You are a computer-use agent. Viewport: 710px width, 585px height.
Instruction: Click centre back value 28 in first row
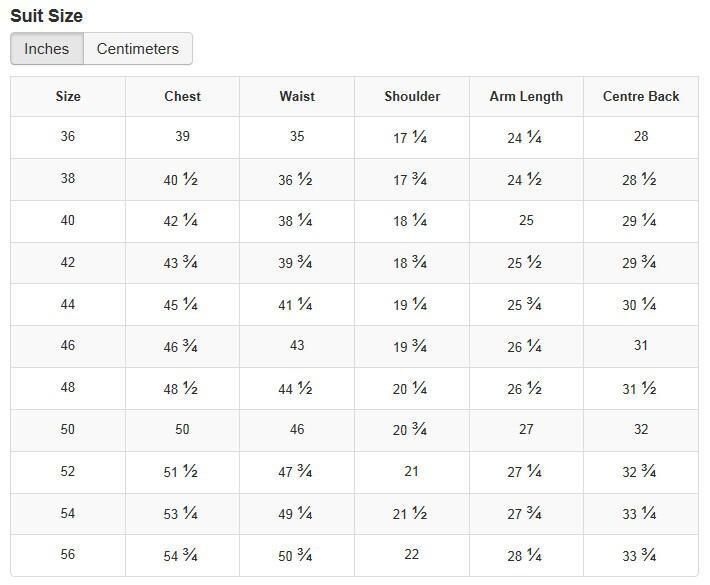[x=641, y=136]
